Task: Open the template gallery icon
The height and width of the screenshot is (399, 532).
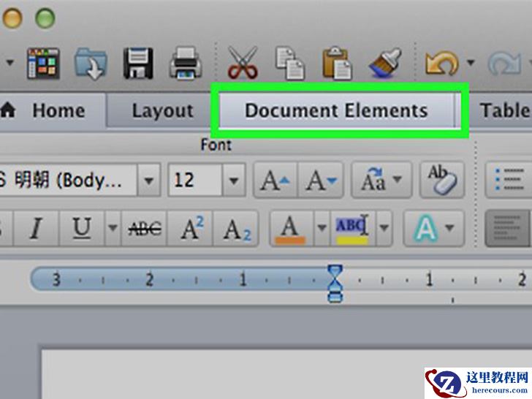Action: pyautogui.click(x=43, y=64)
